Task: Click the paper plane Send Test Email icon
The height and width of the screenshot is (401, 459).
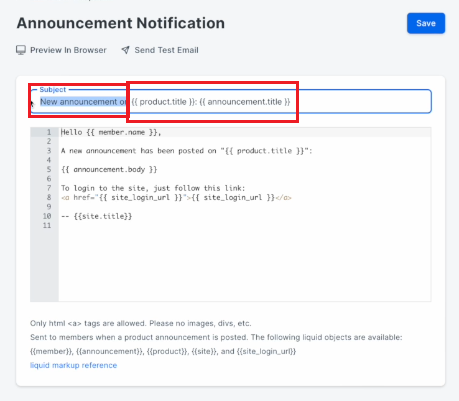Action: point(125,50)
